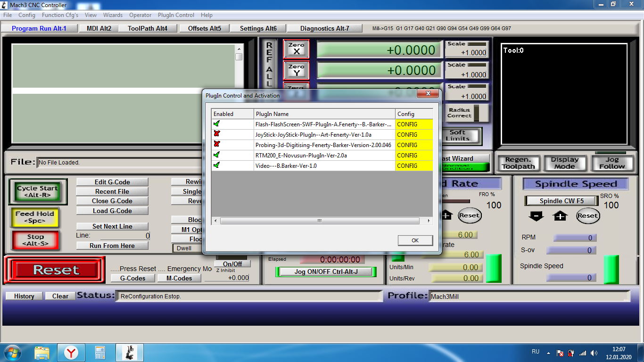This screenshot has width=644, height=362.
Task: Click the green spindle speed bar
Action: (611, 270)
